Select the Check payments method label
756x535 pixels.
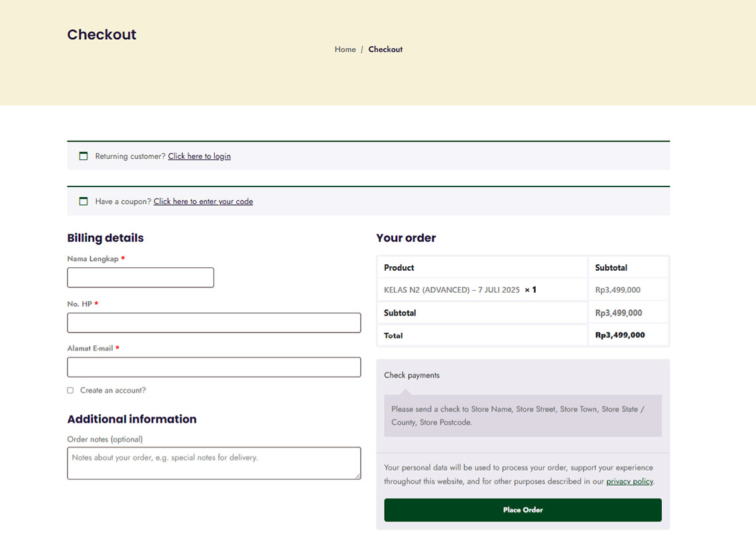(x=412, y=375)
